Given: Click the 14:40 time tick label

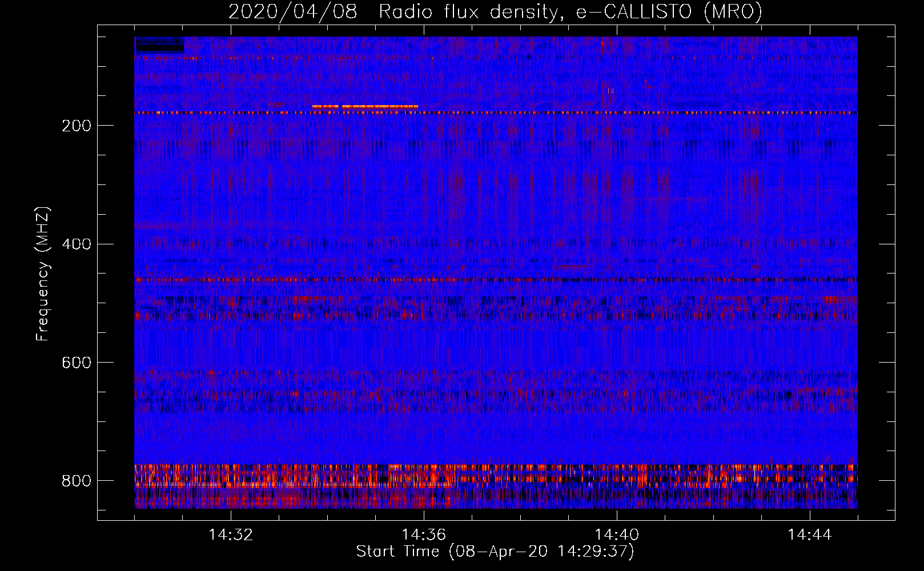Looking at the screenshot, I should click(x=617, y=535).
